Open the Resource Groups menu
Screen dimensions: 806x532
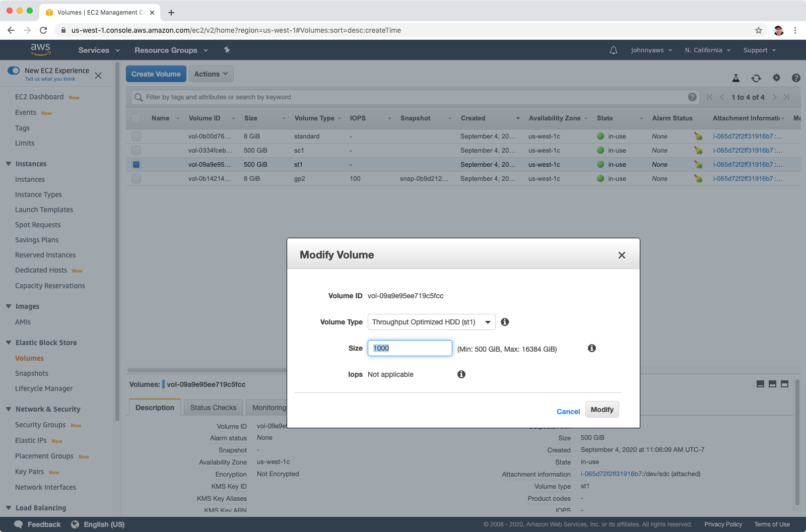pos(171,50)
